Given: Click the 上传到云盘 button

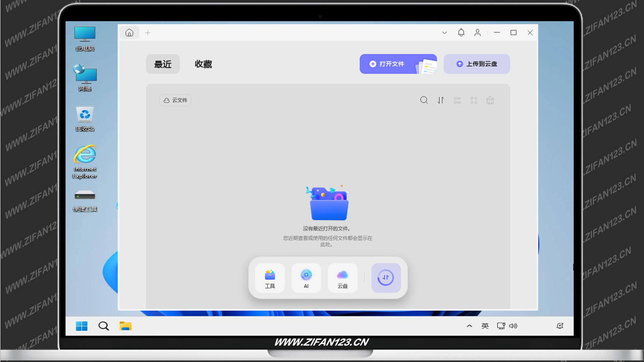Looking at the screenshot, I should 477,64.
